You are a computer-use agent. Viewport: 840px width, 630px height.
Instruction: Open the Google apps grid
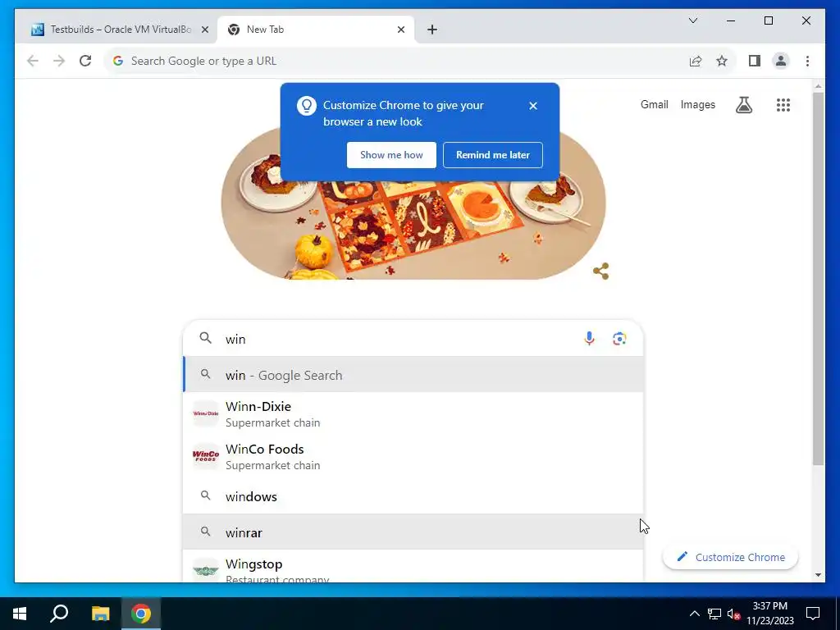coord(783,105)
